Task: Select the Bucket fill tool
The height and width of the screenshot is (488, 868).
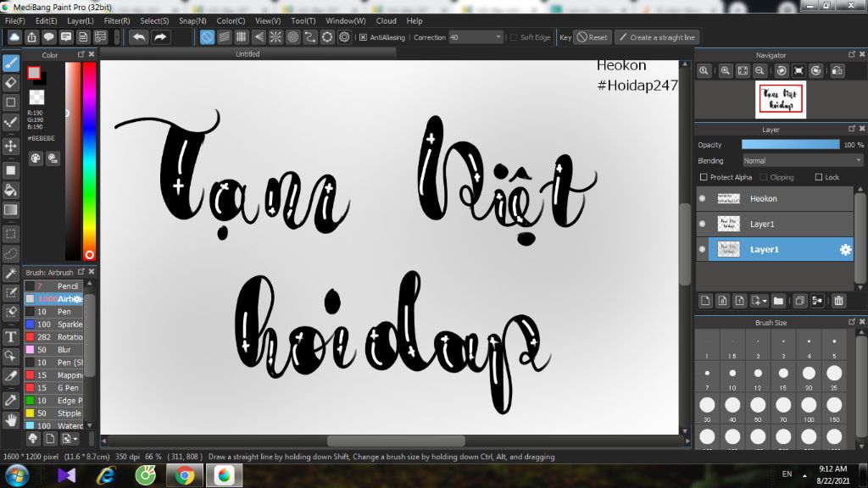Action: click(x=10, y=190)
